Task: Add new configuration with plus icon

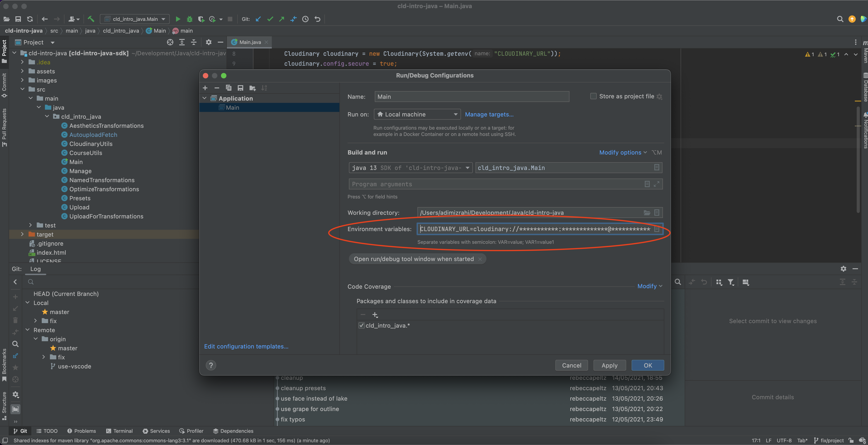Action: (205, 88)
